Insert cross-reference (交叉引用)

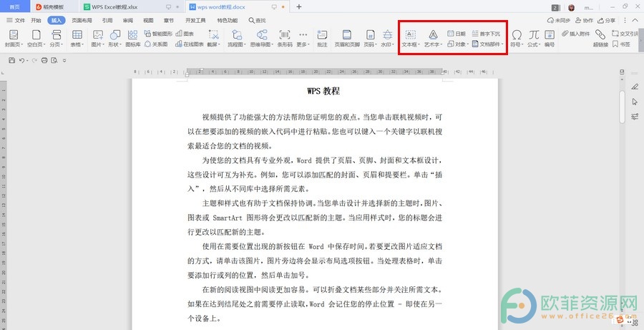625,34
